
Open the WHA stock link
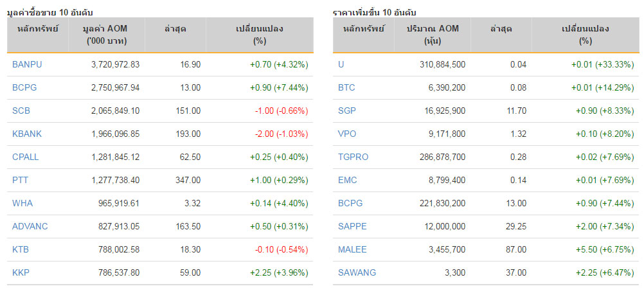(x=22, y=203)
